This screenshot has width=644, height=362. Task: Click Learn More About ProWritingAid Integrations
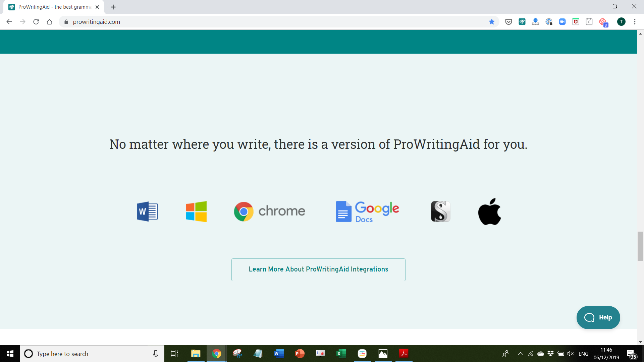318,269
